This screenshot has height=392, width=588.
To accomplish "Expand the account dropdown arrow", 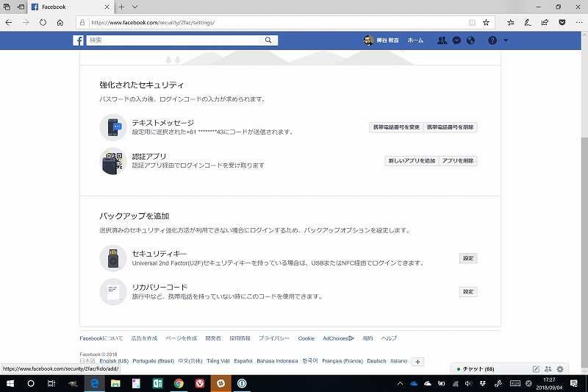I will (506, 40).
